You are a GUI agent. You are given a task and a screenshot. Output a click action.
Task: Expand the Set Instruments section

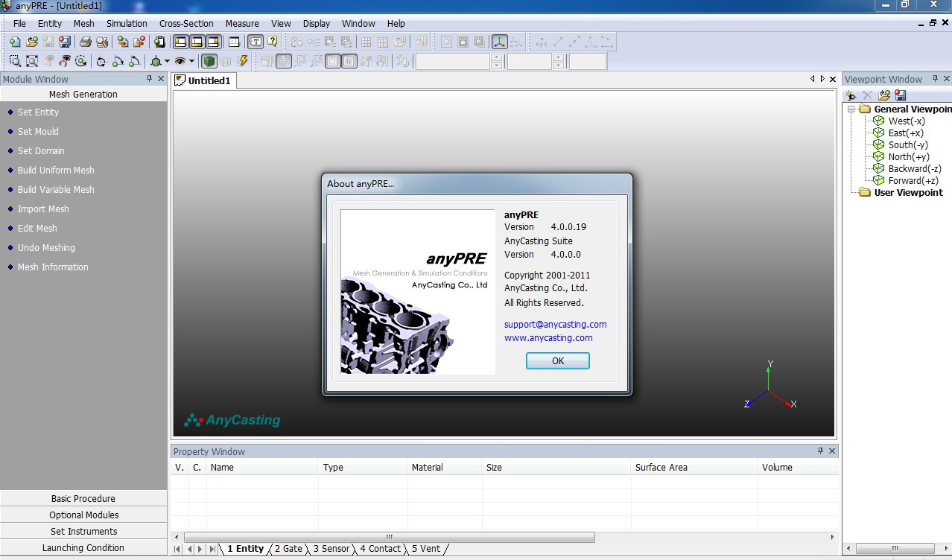click(83, 532)
